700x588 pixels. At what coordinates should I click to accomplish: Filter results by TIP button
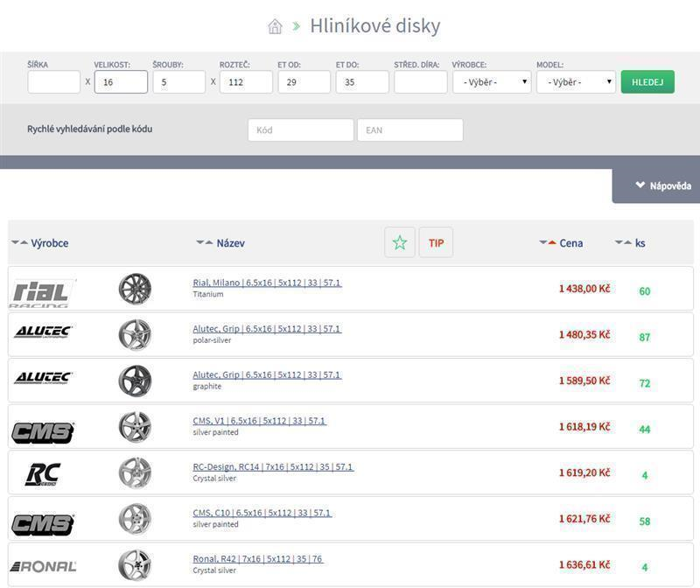click(436, 242)
